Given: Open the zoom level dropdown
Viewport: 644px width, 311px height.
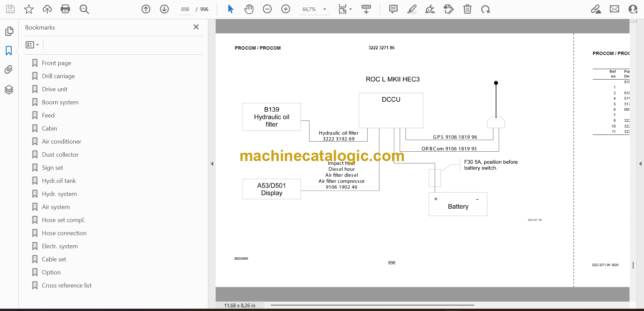Looking at the screenshot, I should 324,9.
